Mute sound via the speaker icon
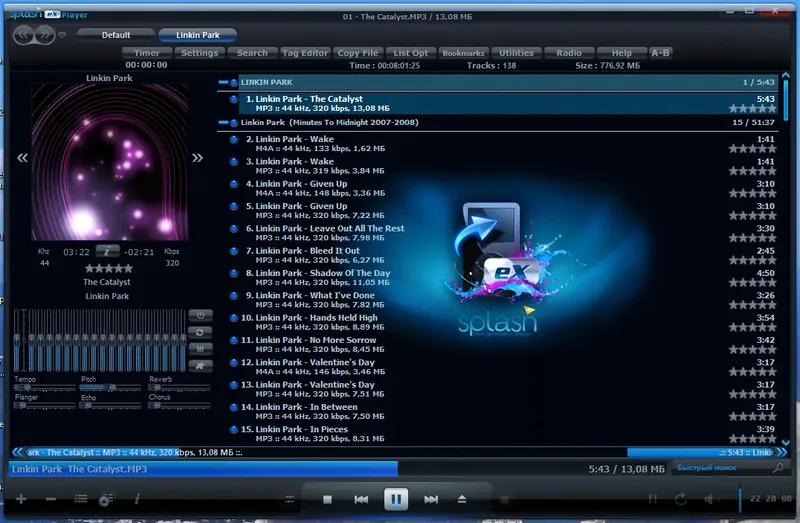Screen dimensions: 800x523 point(708,499)
